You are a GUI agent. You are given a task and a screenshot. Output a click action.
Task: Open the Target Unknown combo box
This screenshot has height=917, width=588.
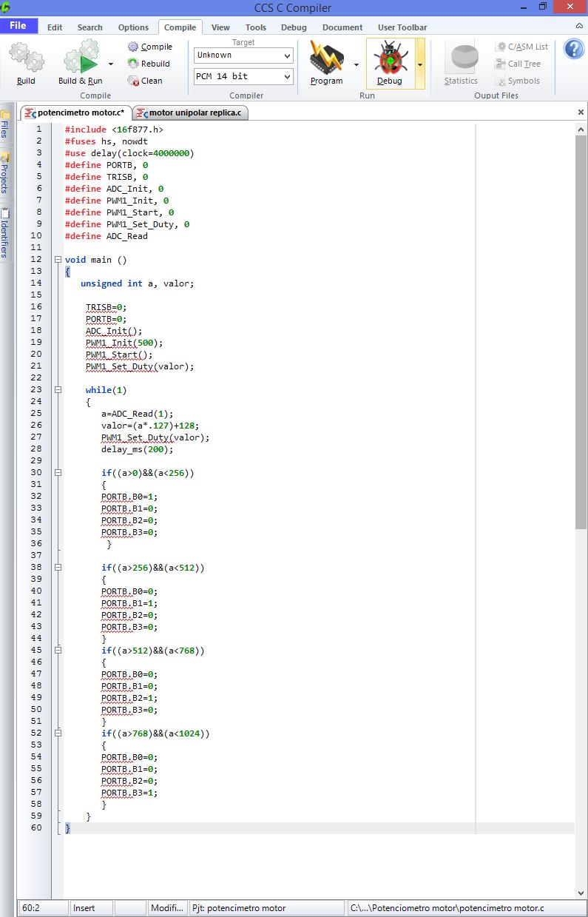click(x=243, y=56)
